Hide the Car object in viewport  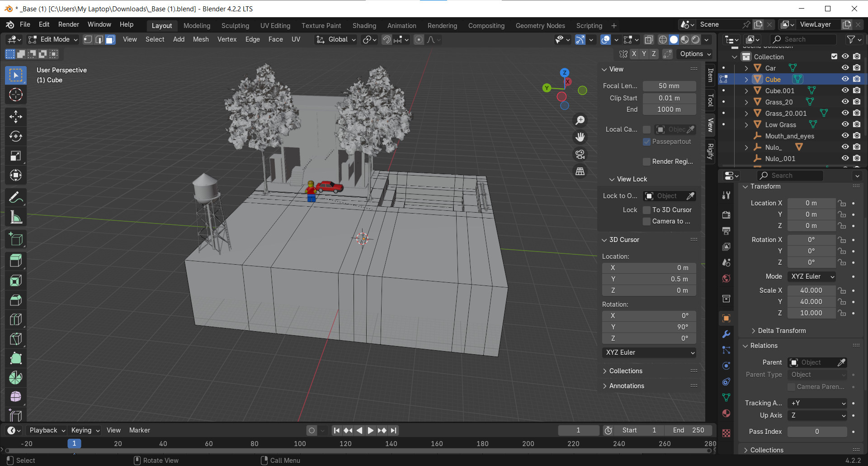click(x=845, y=68)
